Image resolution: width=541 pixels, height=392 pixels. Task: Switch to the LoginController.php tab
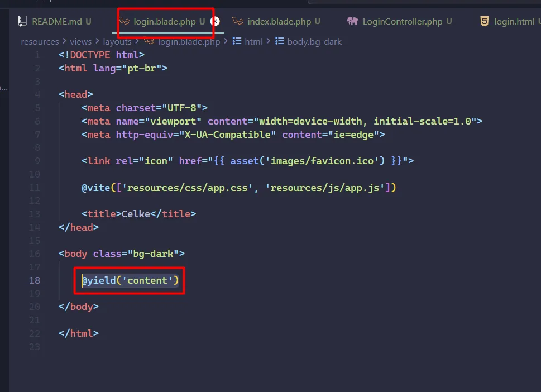[402, 22]
